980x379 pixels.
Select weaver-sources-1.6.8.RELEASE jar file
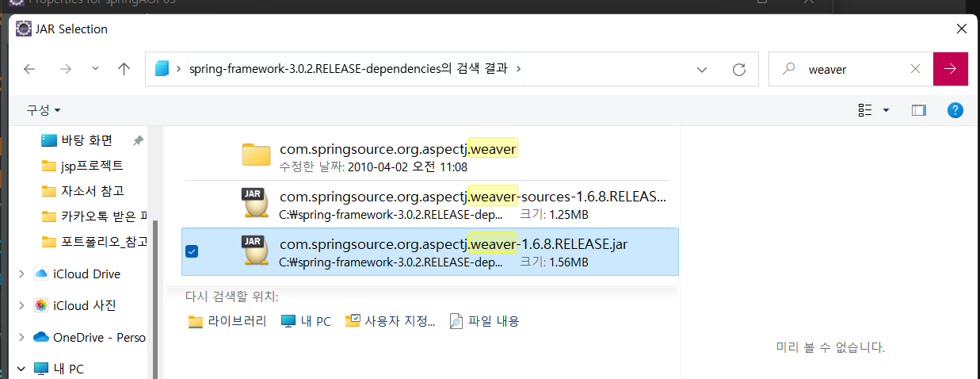pyautogui.click(x=430, y=204)
